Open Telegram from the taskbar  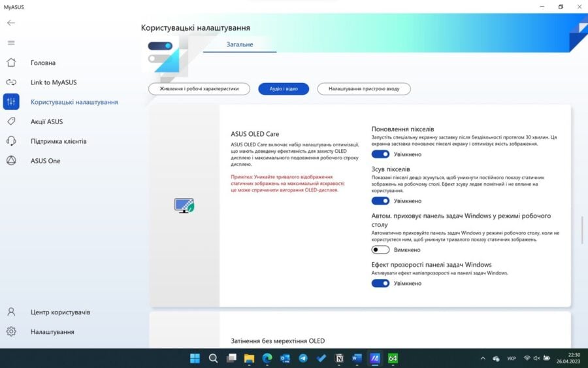coord(303,358)
